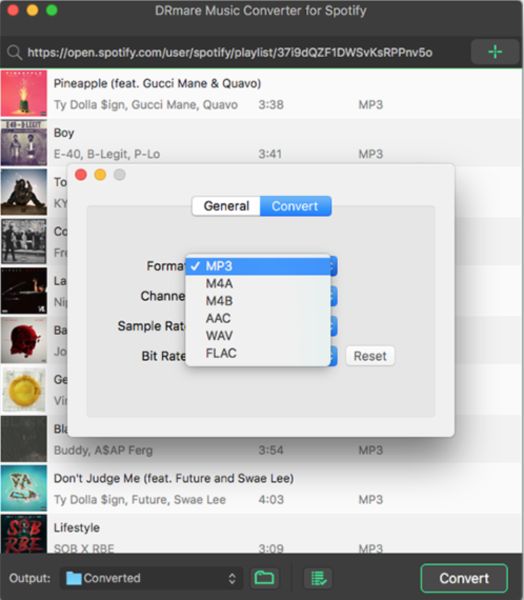Open the converted list icon button
The image size is (524, 600).
318,577
